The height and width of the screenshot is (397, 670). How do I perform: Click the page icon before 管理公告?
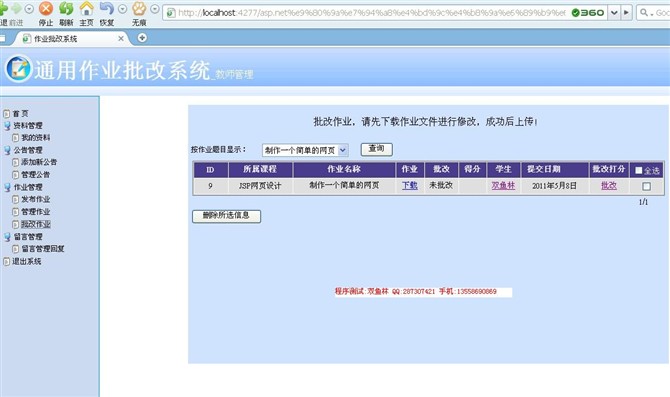pyautogui.click(x=16, y=175)
